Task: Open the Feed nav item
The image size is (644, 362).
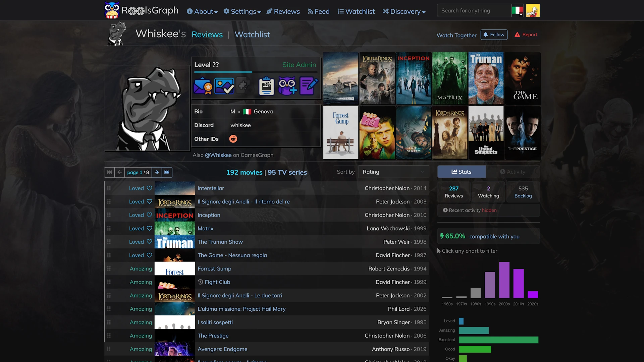Action: pyautogui.click(x=319, y=11)
